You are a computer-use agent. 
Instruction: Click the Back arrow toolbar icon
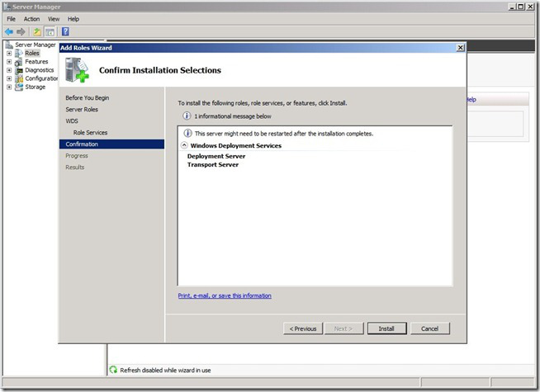(x=9, y=31)
